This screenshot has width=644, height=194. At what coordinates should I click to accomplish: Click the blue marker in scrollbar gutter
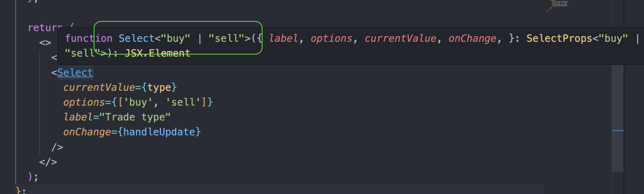click(x=617, y=131)
